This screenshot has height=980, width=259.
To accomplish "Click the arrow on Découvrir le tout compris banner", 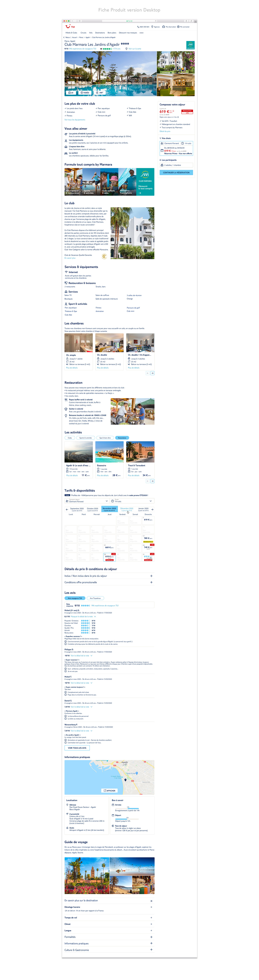I will click(x=140, y=193).
